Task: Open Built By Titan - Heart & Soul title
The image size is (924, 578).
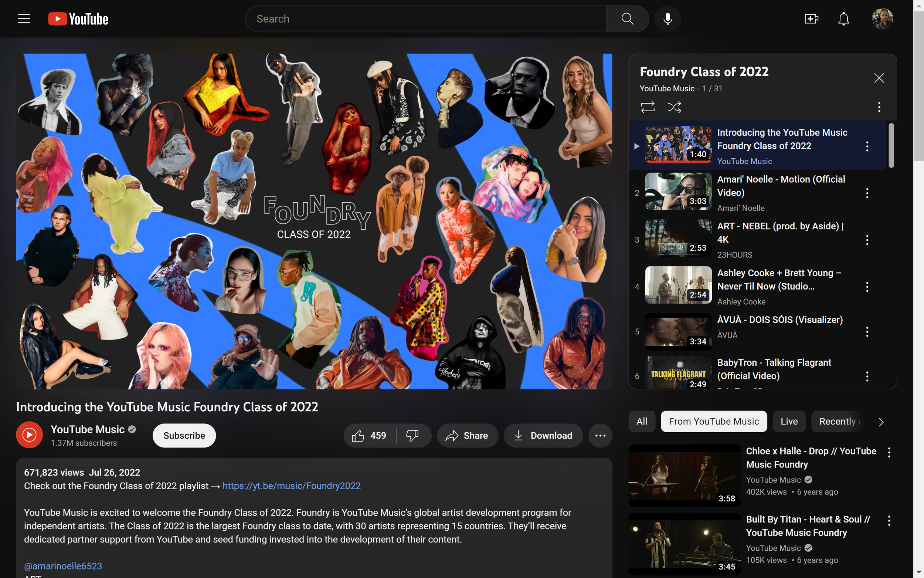Action: [808, 525]
